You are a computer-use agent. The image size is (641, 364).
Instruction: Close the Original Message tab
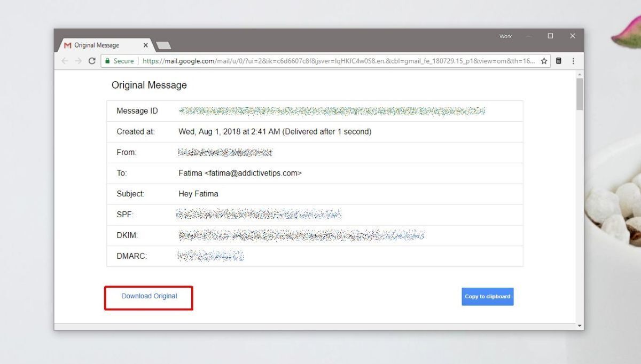click(x=146, y=45)
